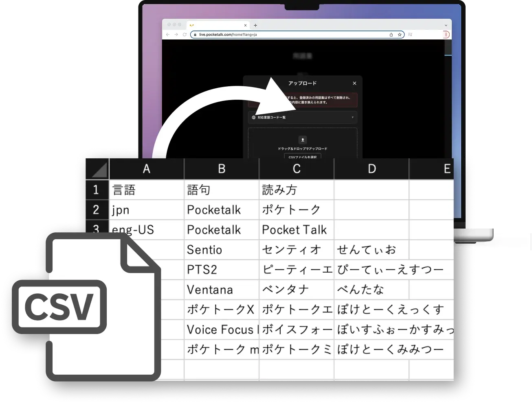
Task: Select column A header in the spreadsheet
Action: click(x=147, y=169)
